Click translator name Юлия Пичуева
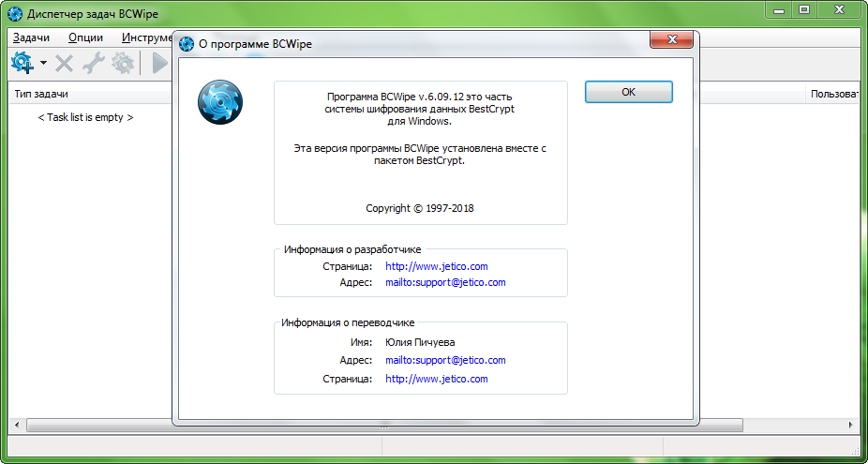868x464 pixels. point(420,342)
